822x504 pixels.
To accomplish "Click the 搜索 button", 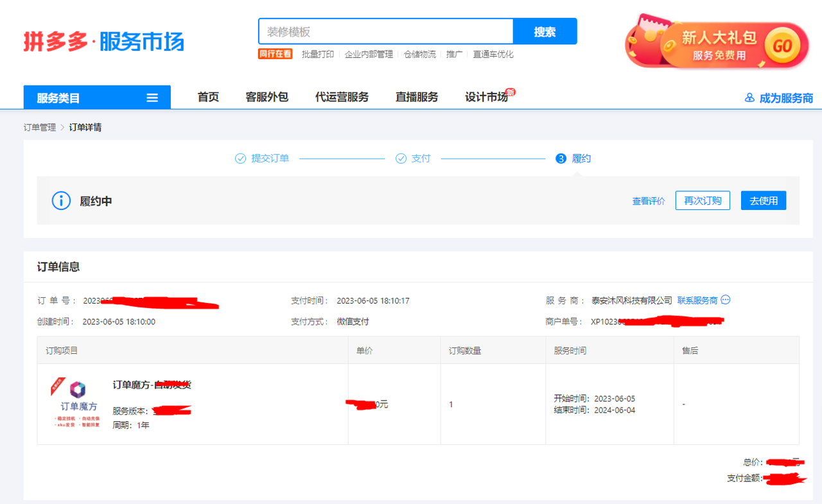I will pyautogui.click(x=545, y=31).
